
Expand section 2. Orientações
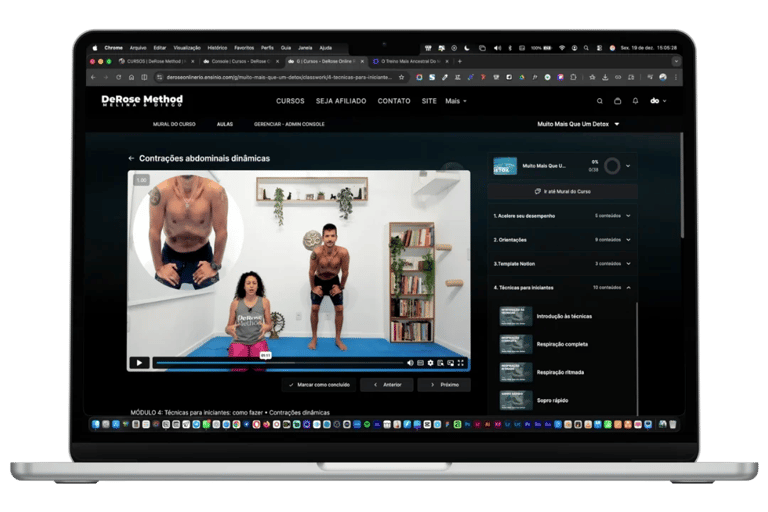(x=562, y=240)
